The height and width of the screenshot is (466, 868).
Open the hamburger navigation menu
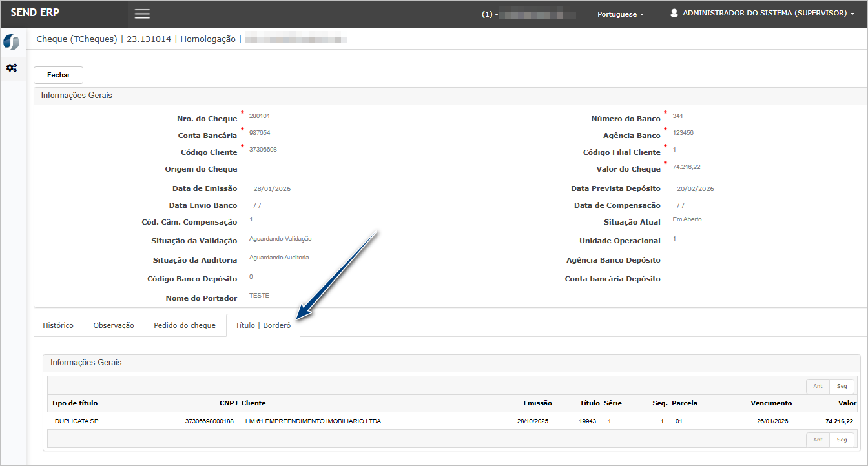pyautogui.click(x=142, y=14)
